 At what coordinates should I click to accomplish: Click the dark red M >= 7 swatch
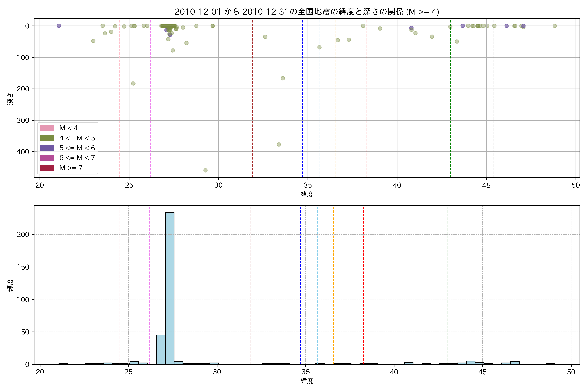point(47,168)
